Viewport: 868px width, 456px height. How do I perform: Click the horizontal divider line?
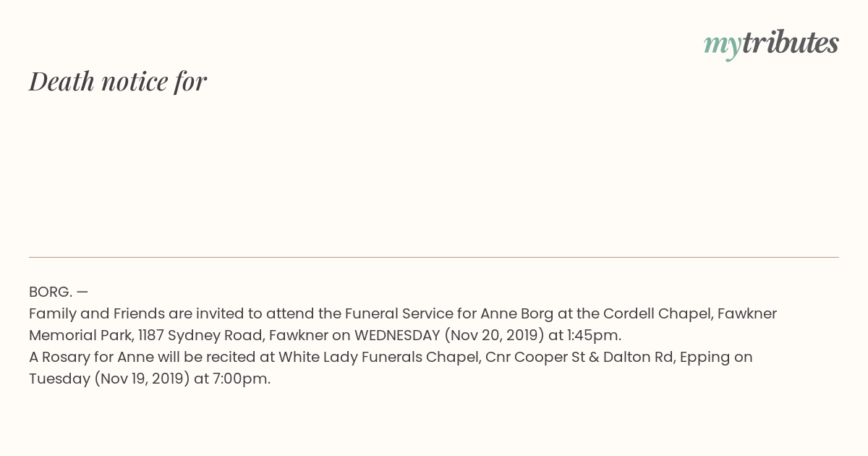click(x=434, y=257)
